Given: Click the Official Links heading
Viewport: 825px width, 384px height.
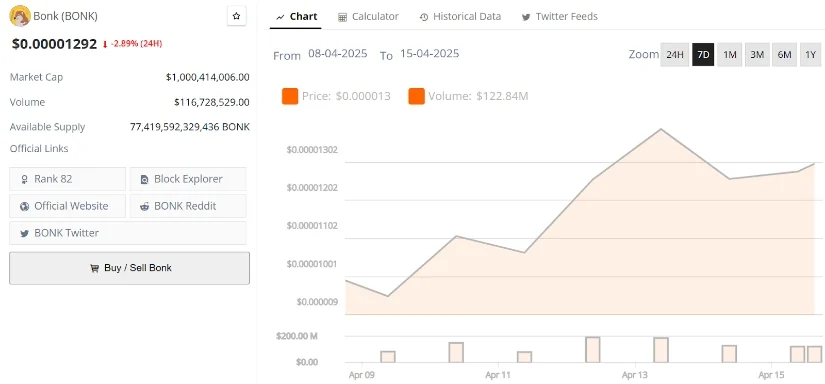Looking at the screenshot, I should click(39, 149).
